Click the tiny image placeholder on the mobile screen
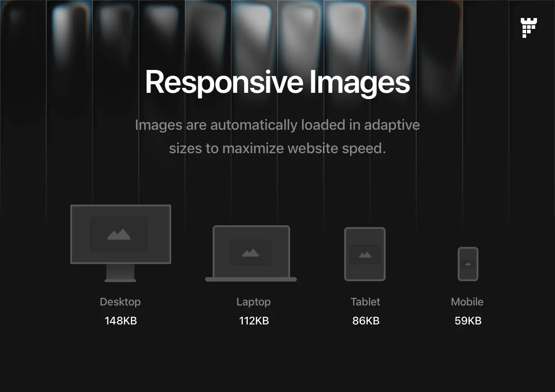 click(468, 264)
